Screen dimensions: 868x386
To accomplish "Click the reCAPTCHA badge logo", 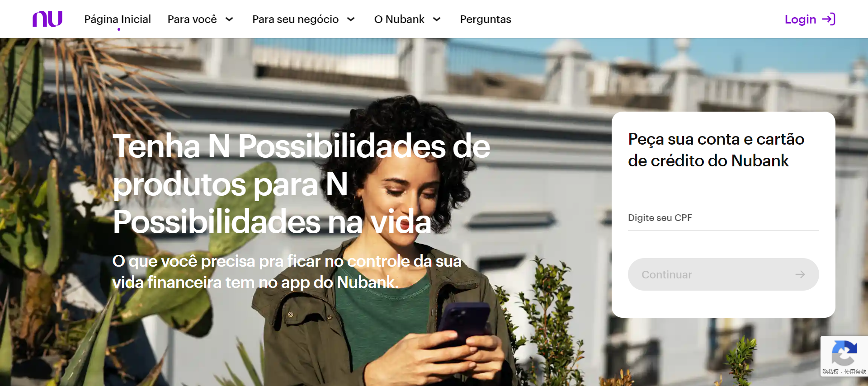I will 844,353.
